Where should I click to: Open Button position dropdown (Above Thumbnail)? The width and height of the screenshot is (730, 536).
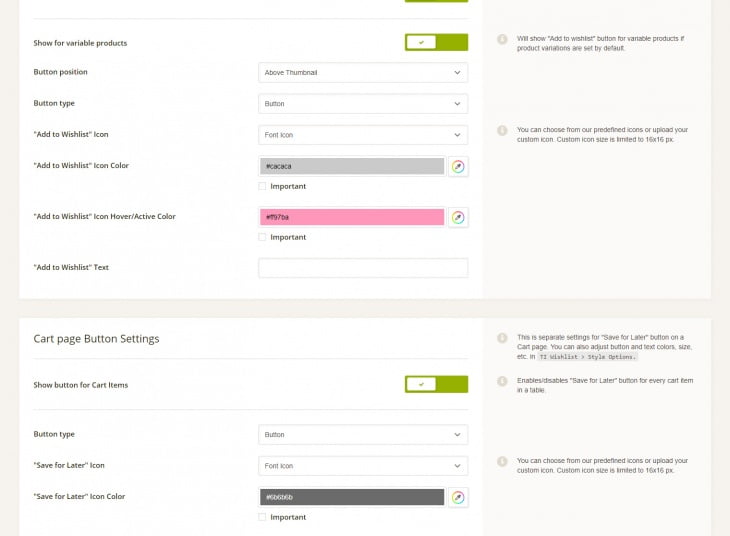pyautogui.click(x=363, y=73)
